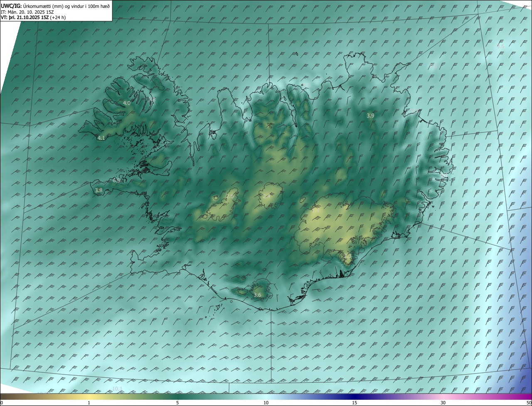Click the color scale tick label 15
532x406 pixels.
[x=355, y=403]
